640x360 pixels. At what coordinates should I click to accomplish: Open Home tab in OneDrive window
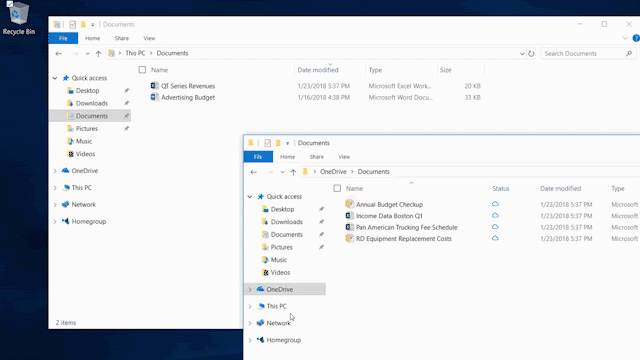point(287,156)
